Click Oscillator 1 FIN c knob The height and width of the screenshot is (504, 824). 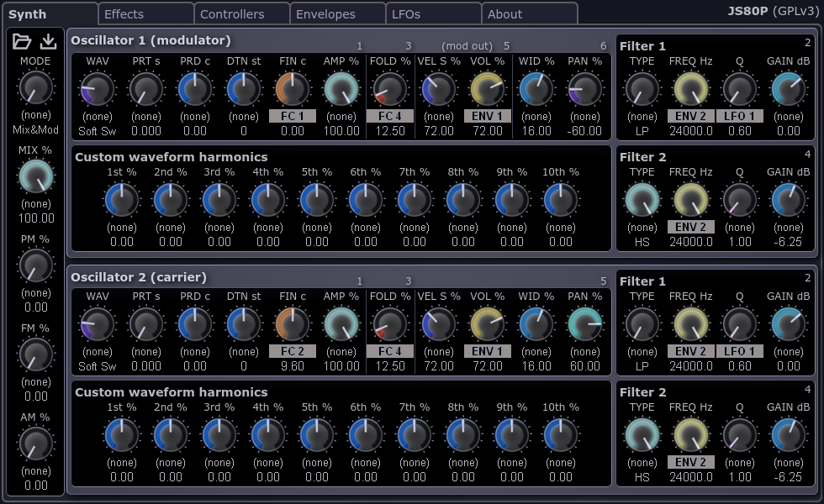pyautogui.click(x=293, y=89)
